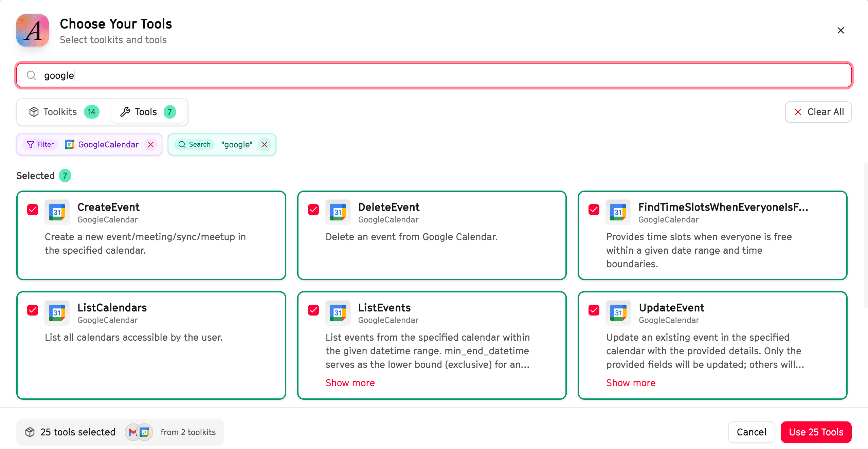Click the magnifier icon in the search field
Screen dimensions: 868x449
pos(31,75)
